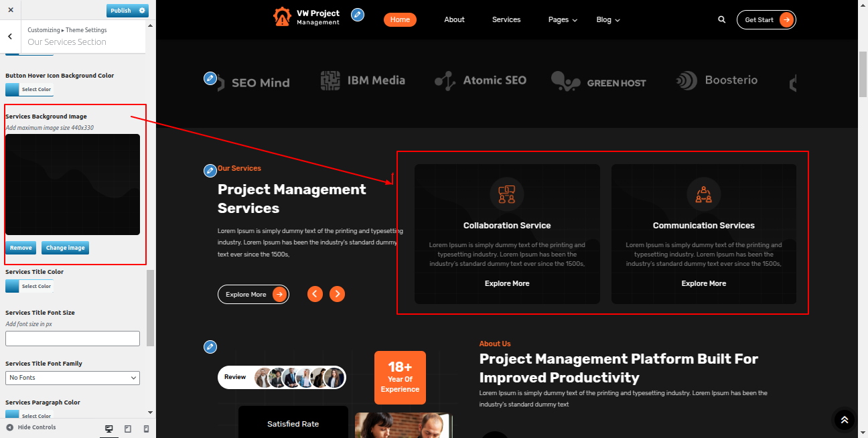
Task: Click the previous slide arrow in services
Action: coord(315,294)
